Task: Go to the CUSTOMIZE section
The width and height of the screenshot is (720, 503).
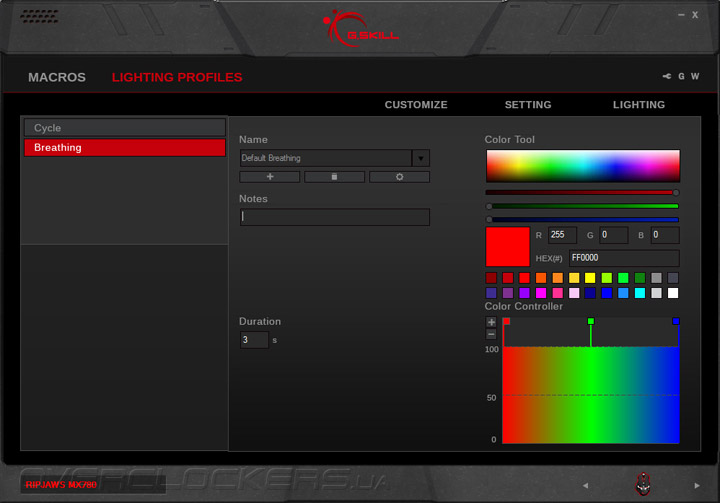Action: tap(416, 105)
